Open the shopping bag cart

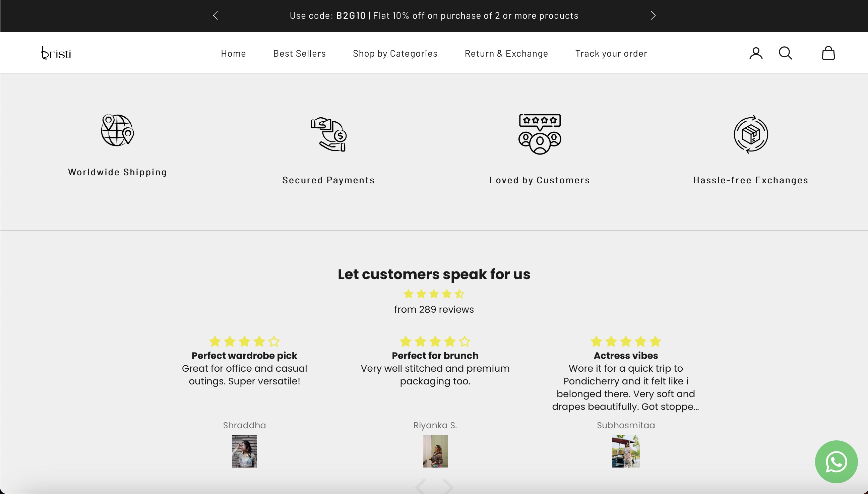point(828,53)
